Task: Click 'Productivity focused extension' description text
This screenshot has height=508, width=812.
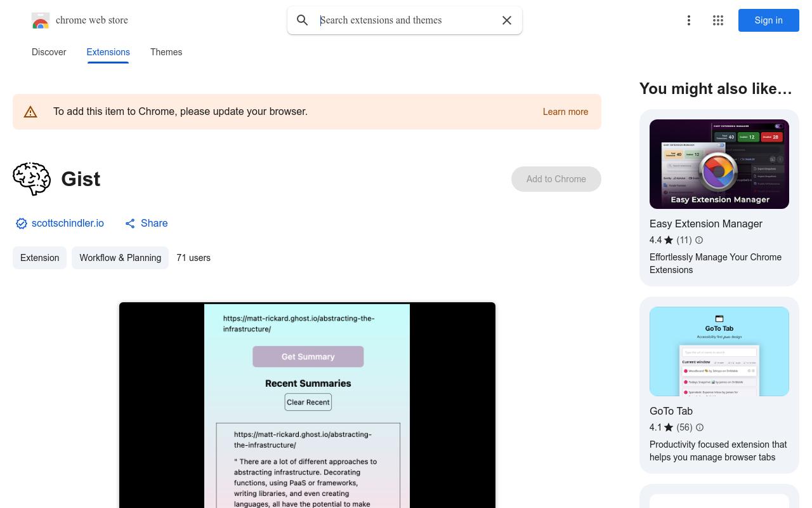Action: pos(718,451)
